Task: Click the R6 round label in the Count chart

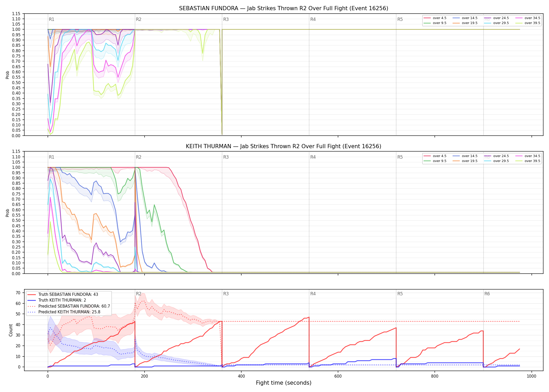Action: pyautogui.click(x=487, y=294)
